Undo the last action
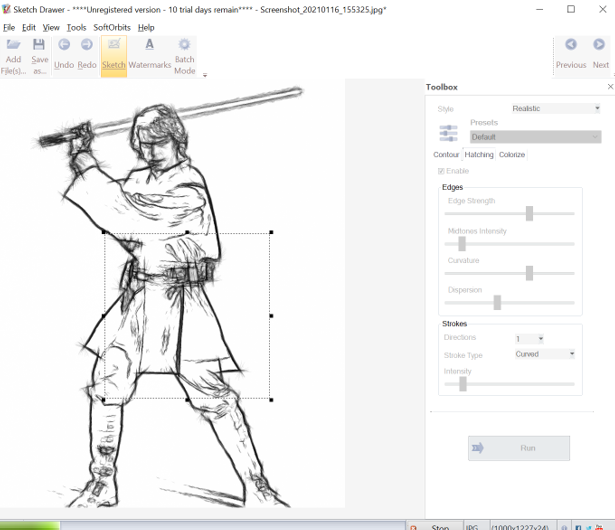615x530 pixels. [x=64, y=55]
